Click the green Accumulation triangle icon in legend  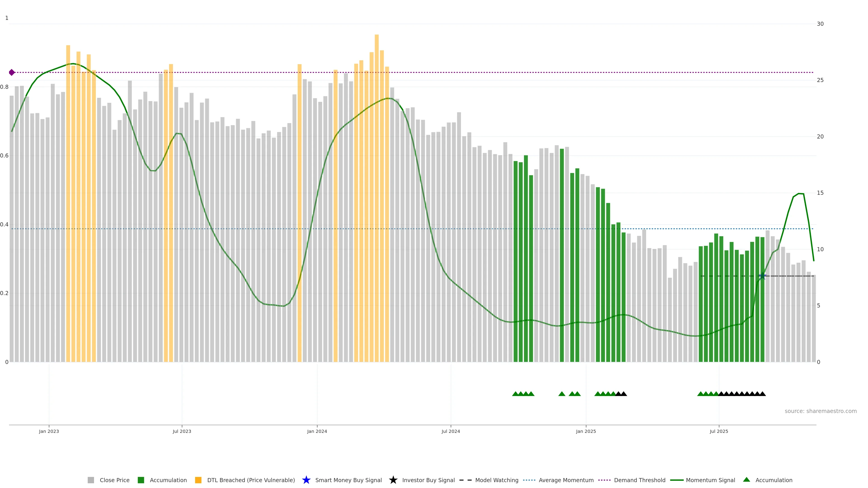click(x=746, y=480)
